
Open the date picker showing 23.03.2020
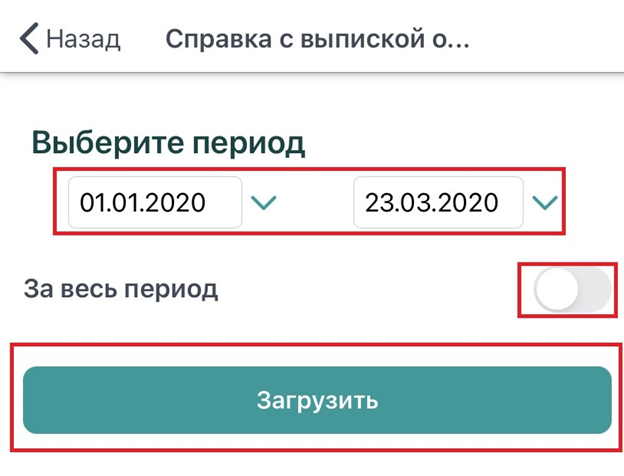coord(438,203)
